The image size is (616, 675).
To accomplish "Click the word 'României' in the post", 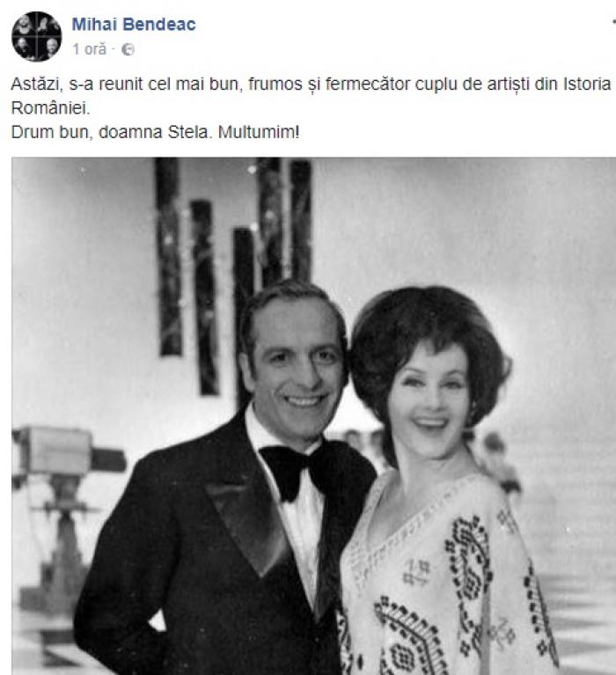I will (51, 108).
